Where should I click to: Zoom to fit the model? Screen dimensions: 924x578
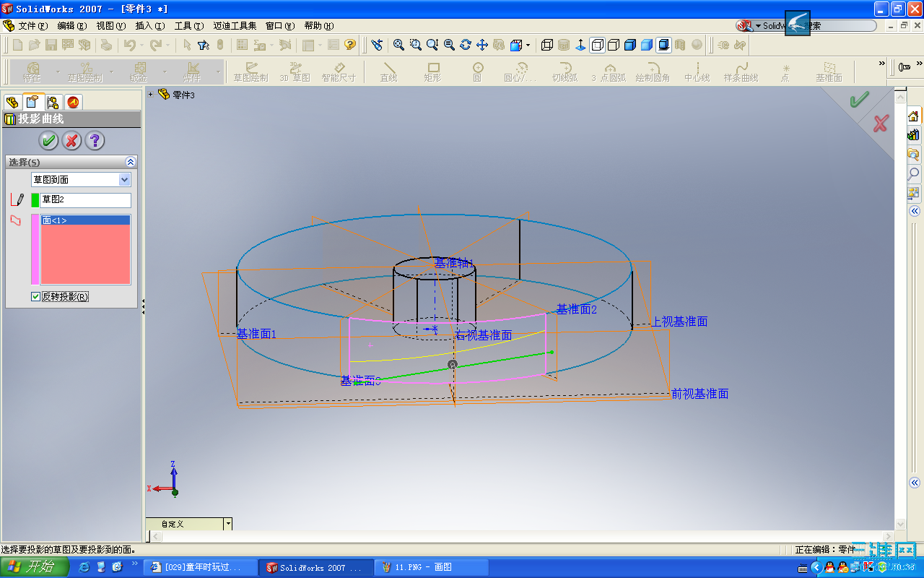398,45
